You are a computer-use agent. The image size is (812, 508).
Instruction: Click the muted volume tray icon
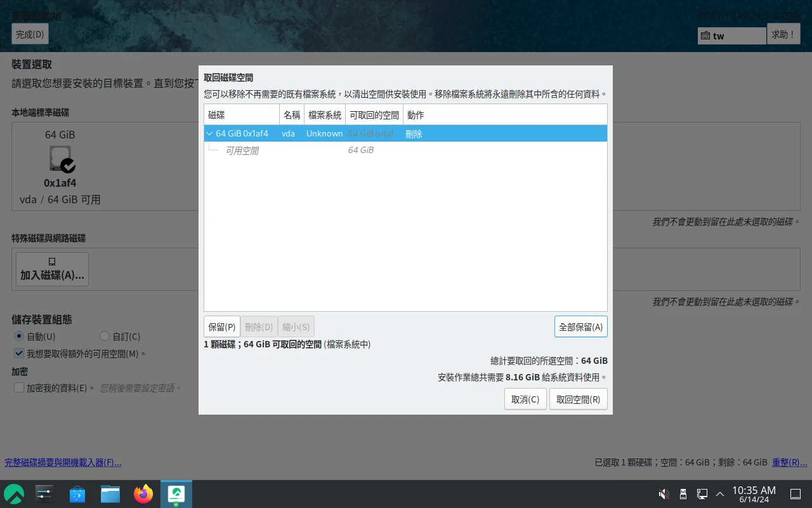(x=664, y=494)
